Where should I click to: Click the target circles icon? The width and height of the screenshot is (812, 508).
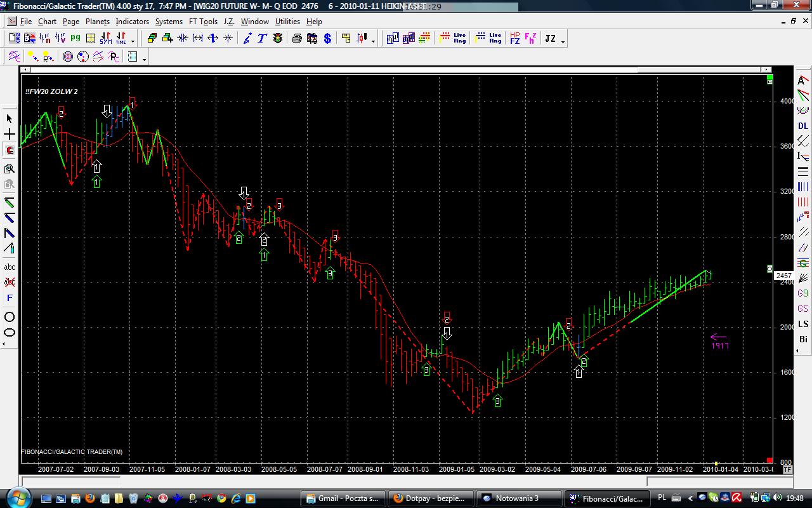point(68,57)
